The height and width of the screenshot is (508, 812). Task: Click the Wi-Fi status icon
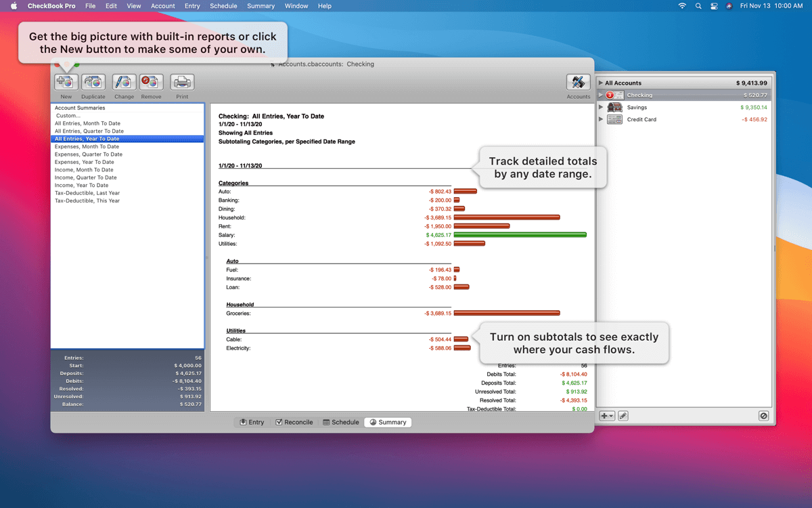[682, 6]
